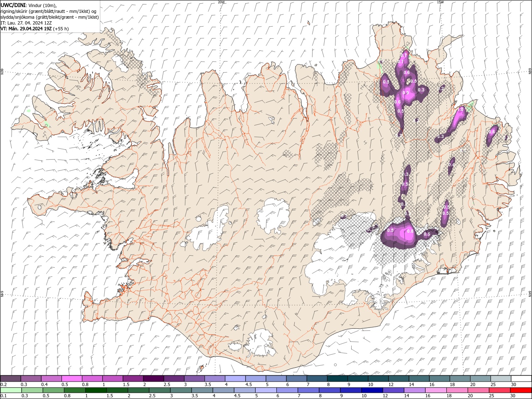Select the lower legend swatch labeled 0.3
532x399 pixels.
point(32,390)
